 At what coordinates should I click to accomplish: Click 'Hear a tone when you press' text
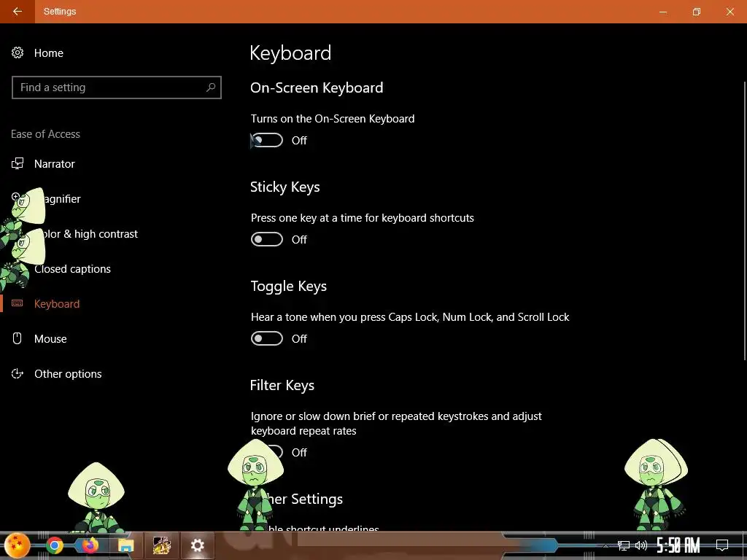(410, 316)
